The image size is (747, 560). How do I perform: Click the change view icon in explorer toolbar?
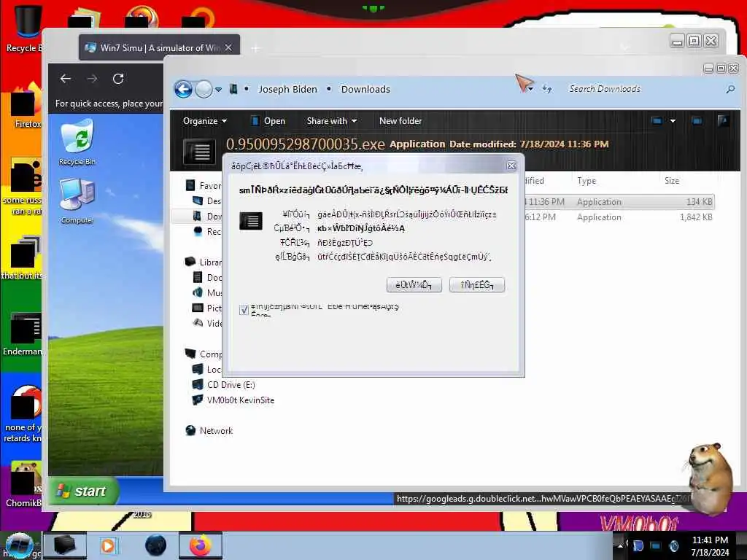pos(657,121)
